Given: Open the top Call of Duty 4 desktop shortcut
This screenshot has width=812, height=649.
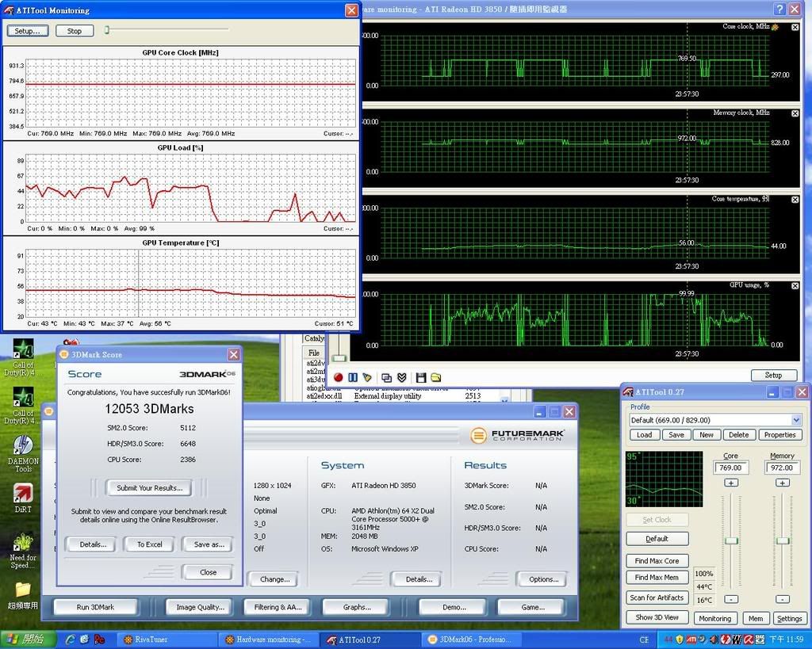Looking at the screenshot, I should (22, 357).
